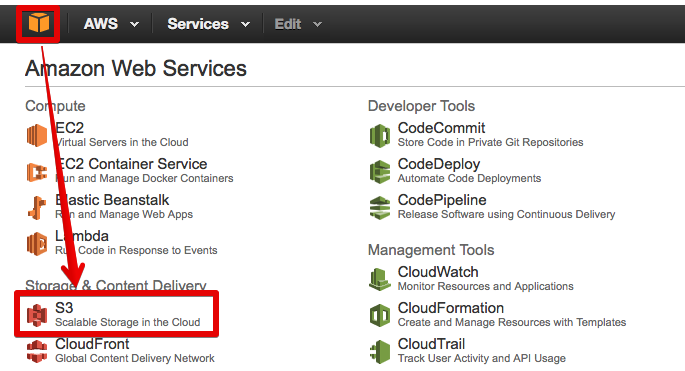685x371 pixels.
Task: Expand the Services dropdown arrow
Action: click(246, 24)
